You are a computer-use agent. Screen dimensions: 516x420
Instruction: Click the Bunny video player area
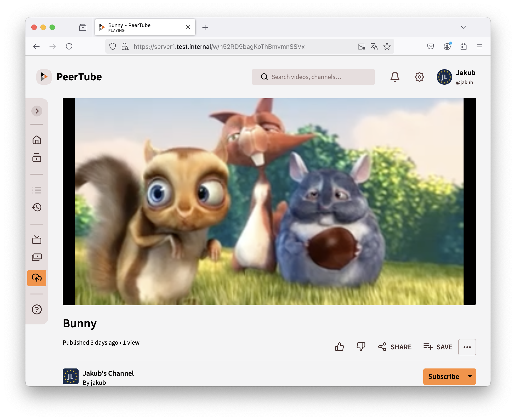(x=269, y=202)
